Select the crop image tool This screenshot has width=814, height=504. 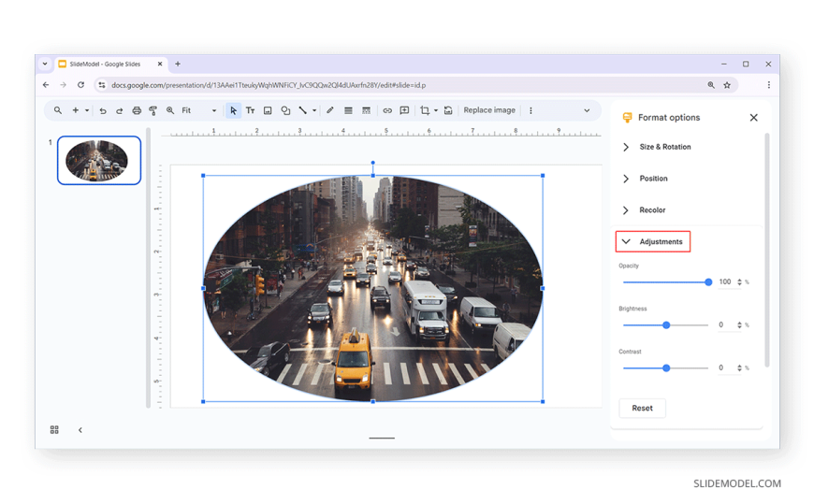(x=425, y=110)
